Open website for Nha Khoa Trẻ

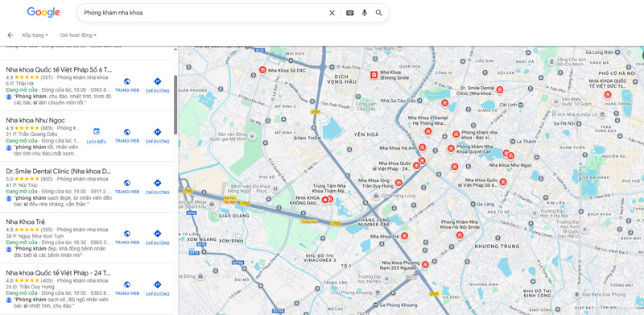pos(127,238)
